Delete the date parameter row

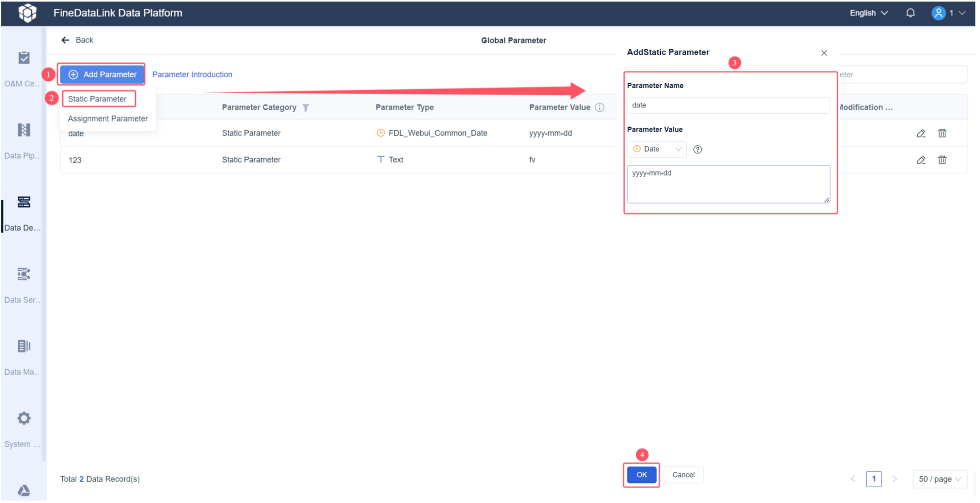tap(942, 133)
